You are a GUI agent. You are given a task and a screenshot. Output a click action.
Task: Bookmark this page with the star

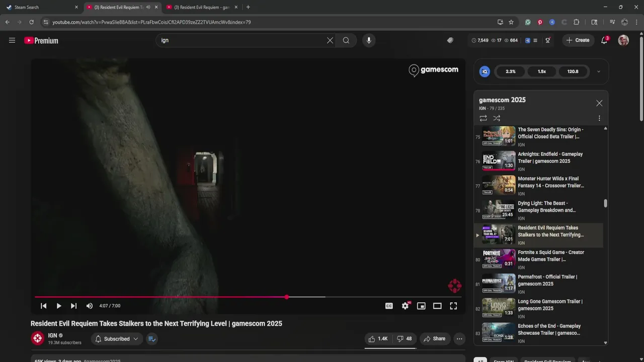tap(511, 22)
